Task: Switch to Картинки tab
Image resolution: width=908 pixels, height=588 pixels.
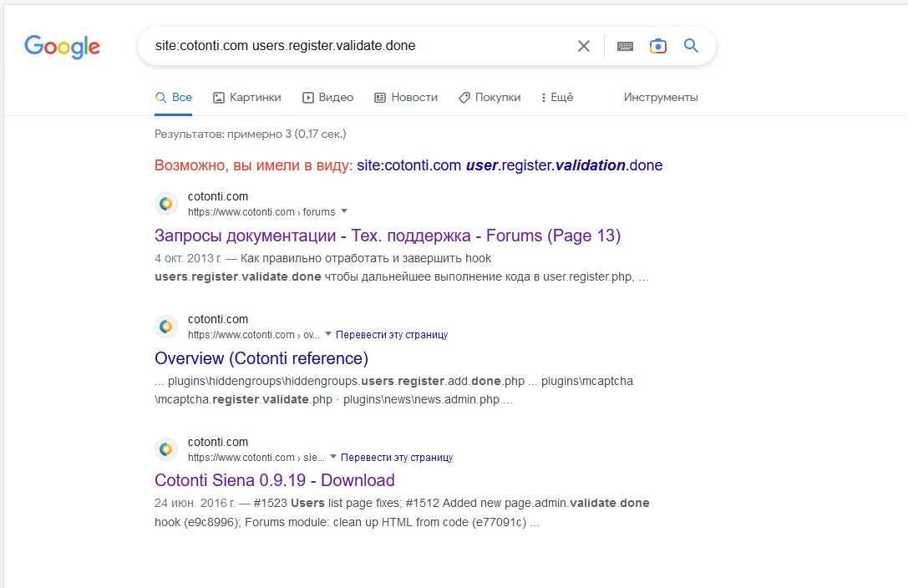Action: click(247, 97)
